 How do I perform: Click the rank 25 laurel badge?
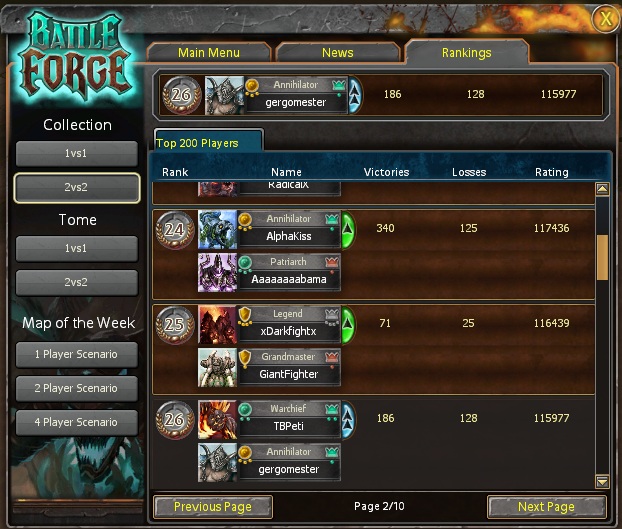pos(175,325)
